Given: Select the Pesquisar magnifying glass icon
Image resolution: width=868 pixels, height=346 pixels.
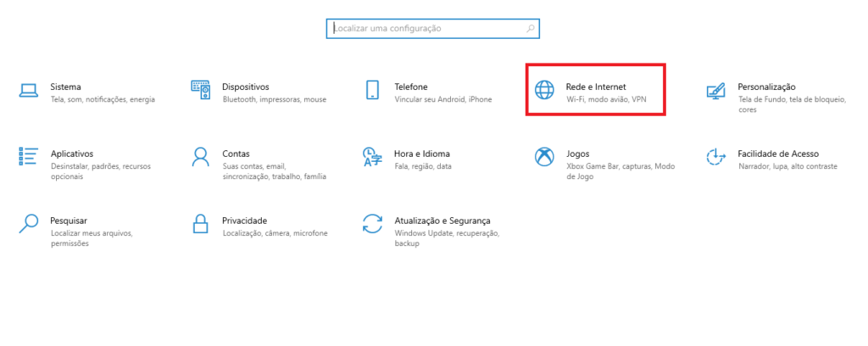Looking at the screenshot, I should [29, 223].
